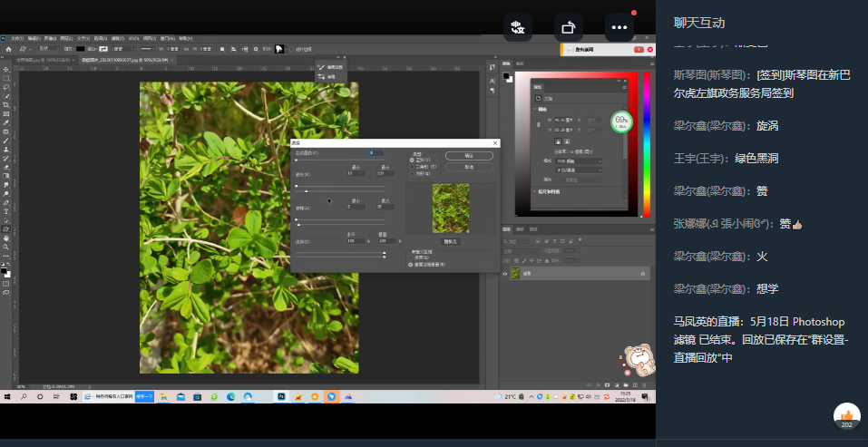Screen dimensions: 868x447
Task: Select the Move tool
Action: pyautogui.click(x=6, y=69)
